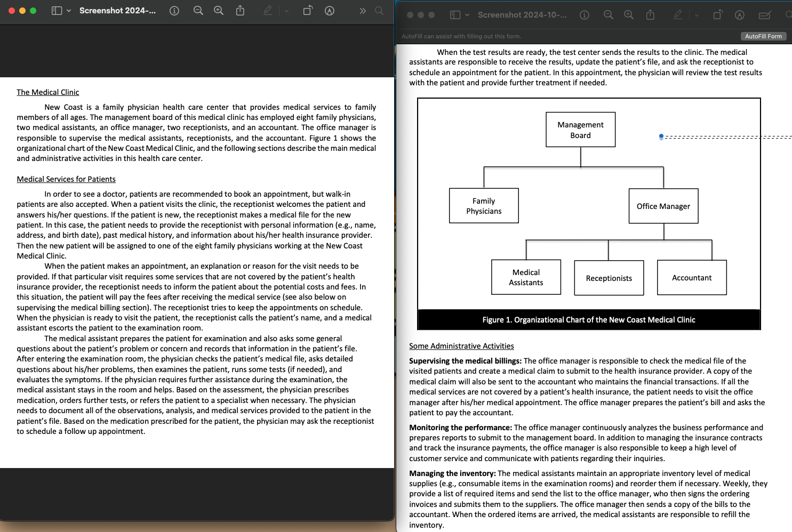Select the blue annotation marker near the chart
792x532 pixels.
point(661,137)
